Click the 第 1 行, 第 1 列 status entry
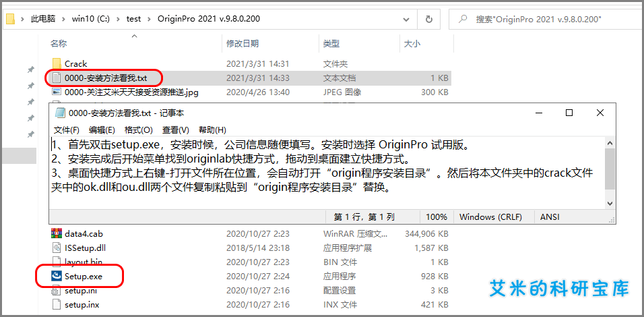 pos(364,217)
